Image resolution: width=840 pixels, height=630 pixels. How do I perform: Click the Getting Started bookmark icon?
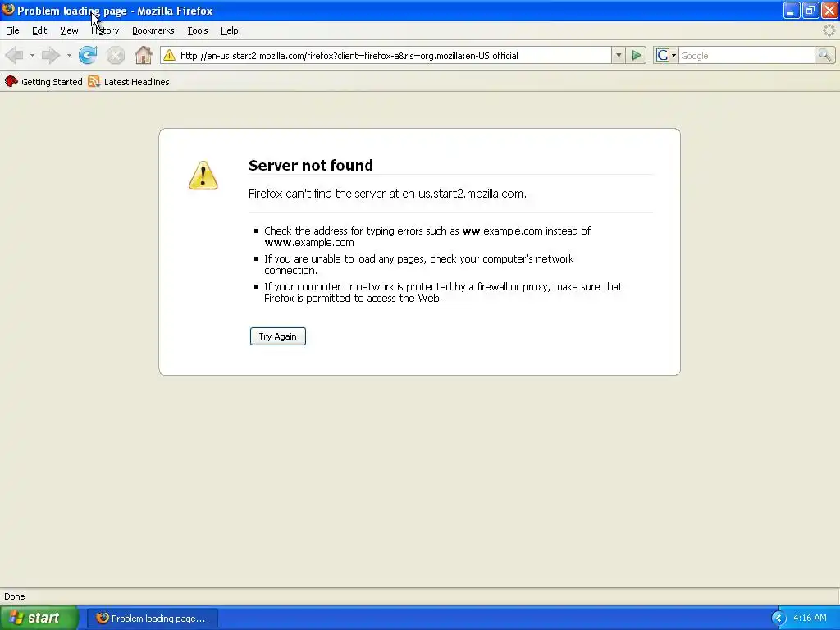click(11, 81)
